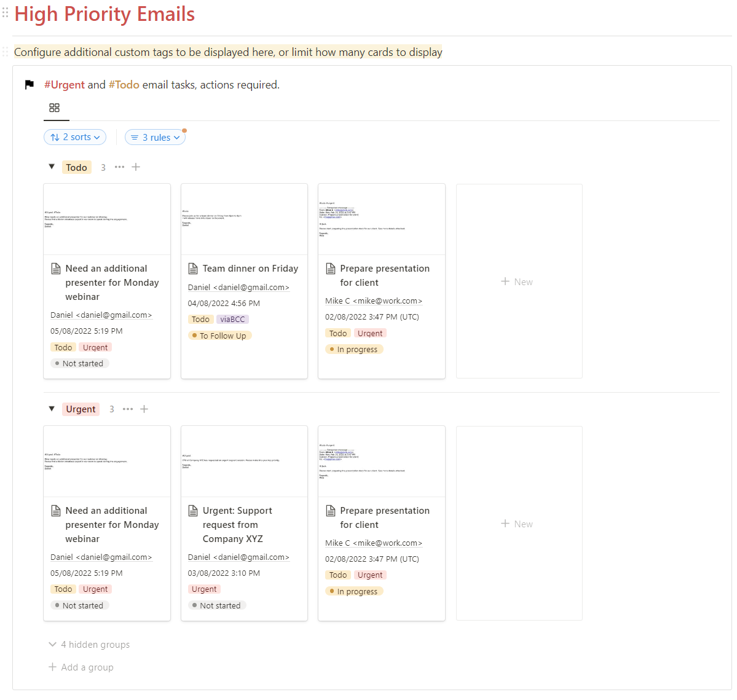Expand the 4 hidden groups
The width and height of the screenshot is (737, 700).
[89, 645]
